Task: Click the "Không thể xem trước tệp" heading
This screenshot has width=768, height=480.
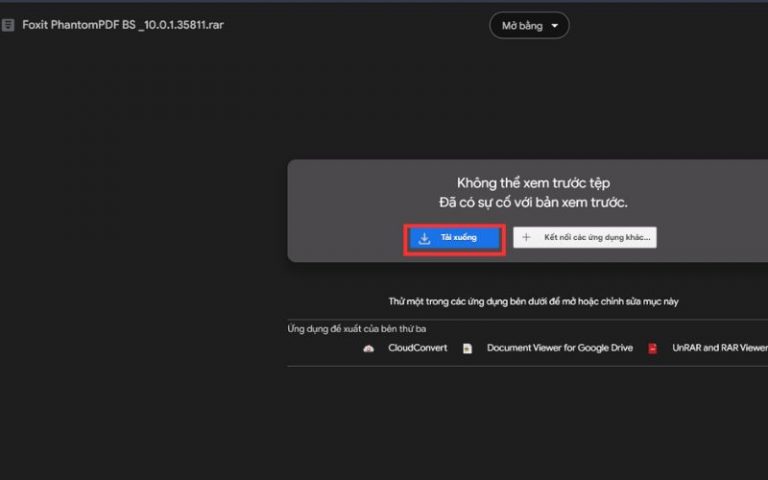Action: click(x=533, y=183)
